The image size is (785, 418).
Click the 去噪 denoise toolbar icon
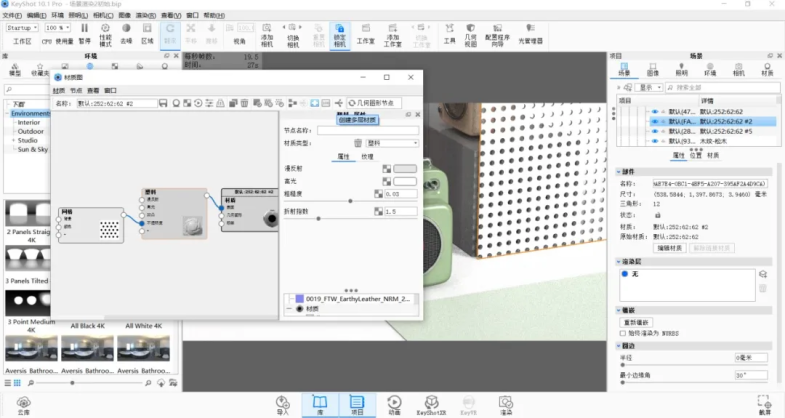[x=126, y=33]
